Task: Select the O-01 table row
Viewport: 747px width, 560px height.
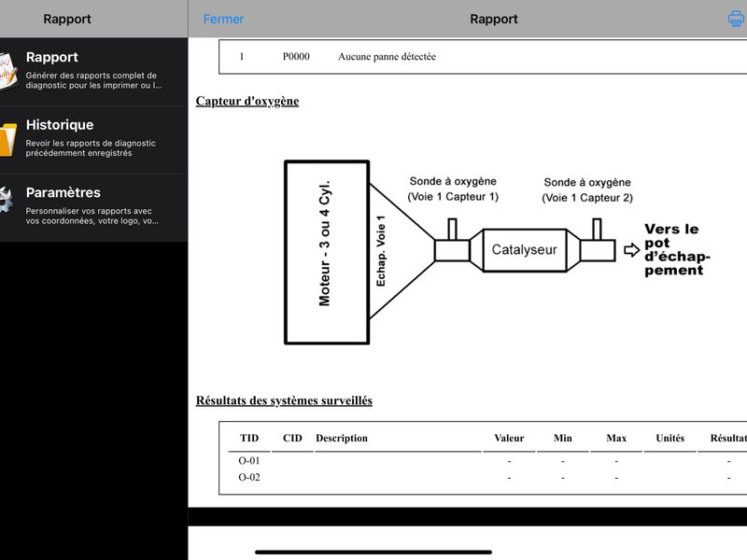Action: [486, 461]
